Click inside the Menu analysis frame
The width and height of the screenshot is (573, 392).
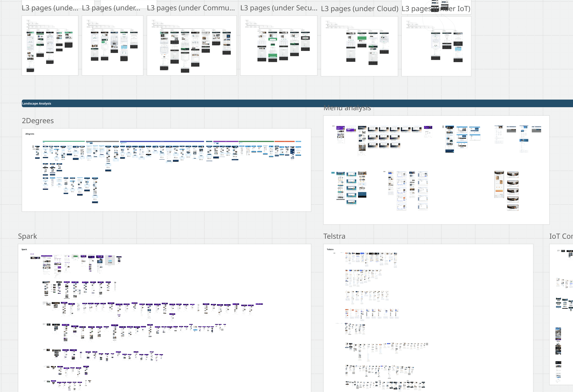click(436, 170)
